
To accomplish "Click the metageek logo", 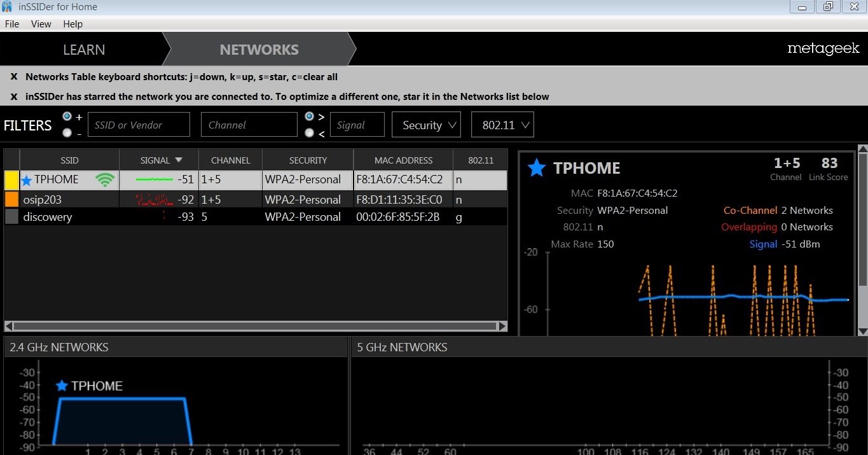I will (x=823, y=49).
